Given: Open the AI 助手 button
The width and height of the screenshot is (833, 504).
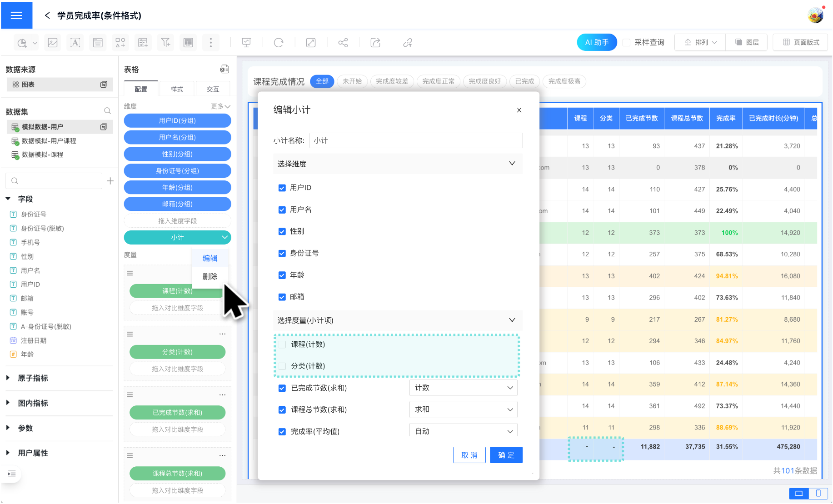Looking at the screenshot, I should 597,42.
